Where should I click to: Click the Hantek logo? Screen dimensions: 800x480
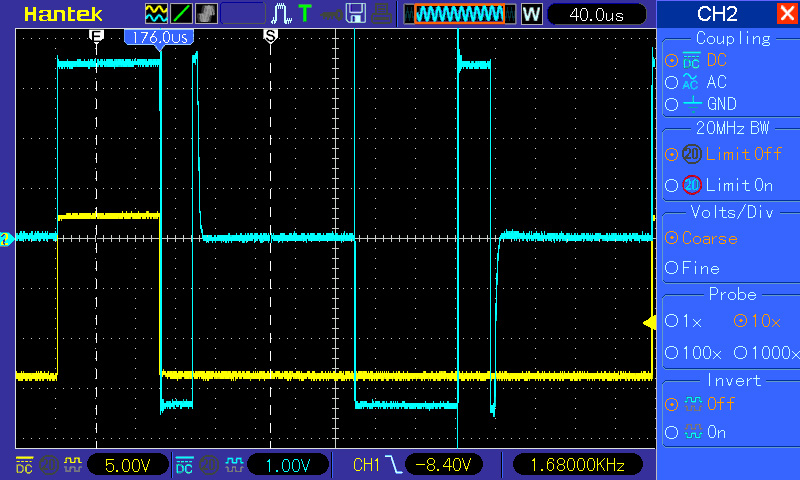point(63,14)
